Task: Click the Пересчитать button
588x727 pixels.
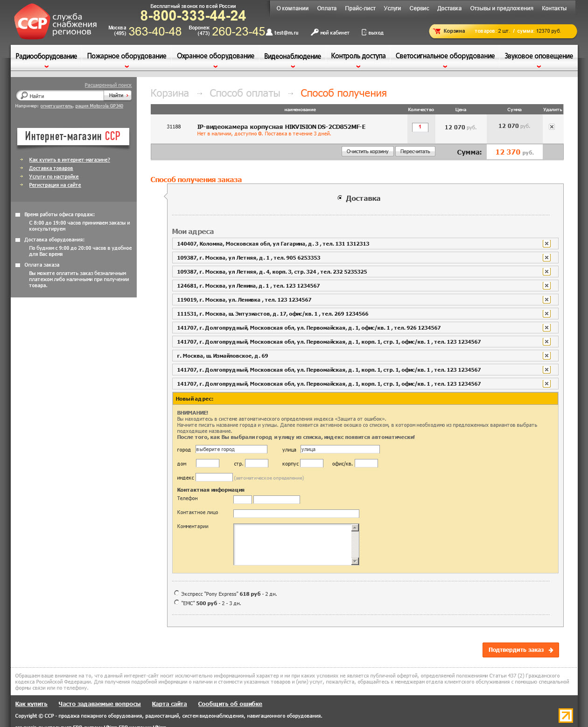Action: 415,152
